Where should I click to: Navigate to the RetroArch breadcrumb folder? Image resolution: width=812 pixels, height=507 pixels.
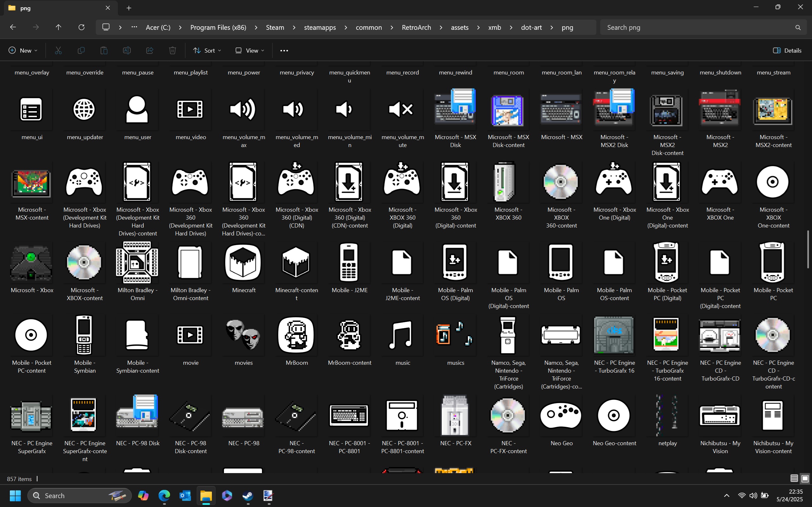416,27
